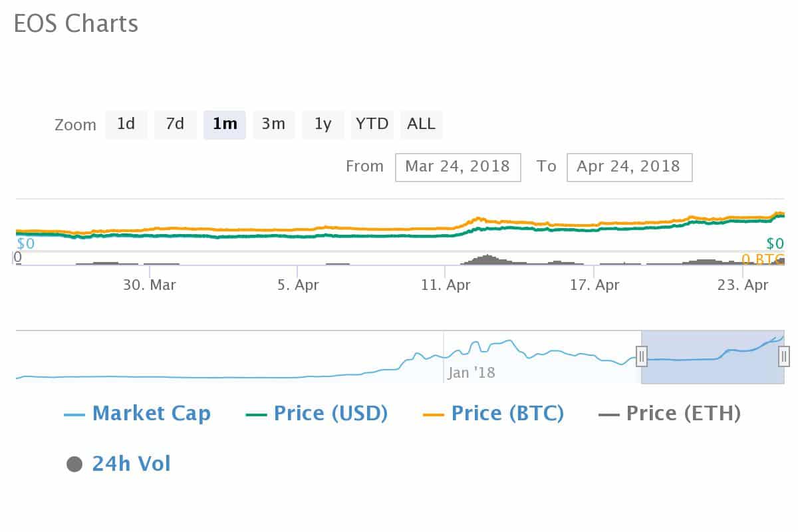The width and height of the screenshot is (798, 532).
Task: Toggle the 24h Vol series
Action: 131,464
